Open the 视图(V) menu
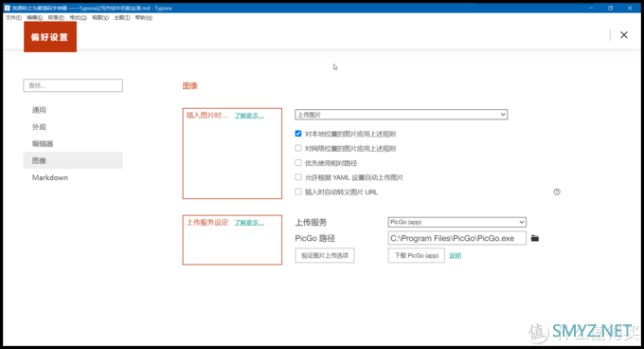The image size is (644, 349). [x=100, y=18]
